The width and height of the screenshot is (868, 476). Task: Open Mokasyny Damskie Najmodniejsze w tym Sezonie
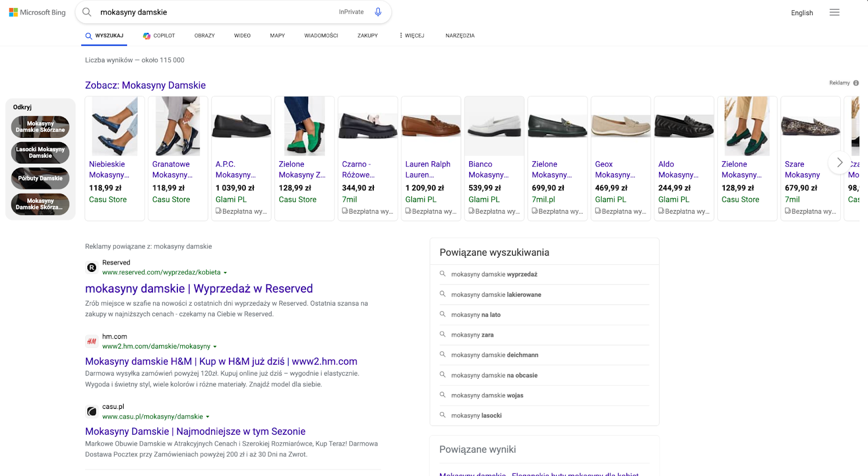click(195, 431)
